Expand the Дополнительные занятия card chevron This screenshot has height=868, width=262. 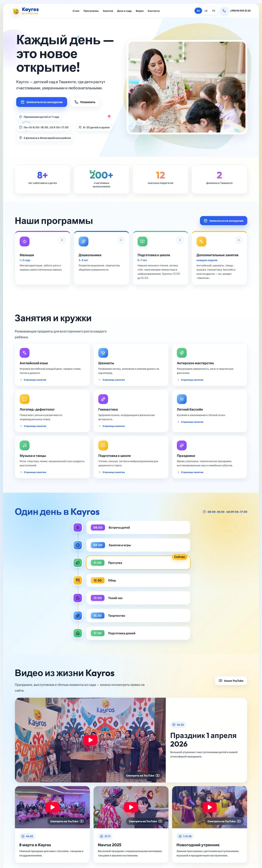pyautogui.click(x=239, y=240)
